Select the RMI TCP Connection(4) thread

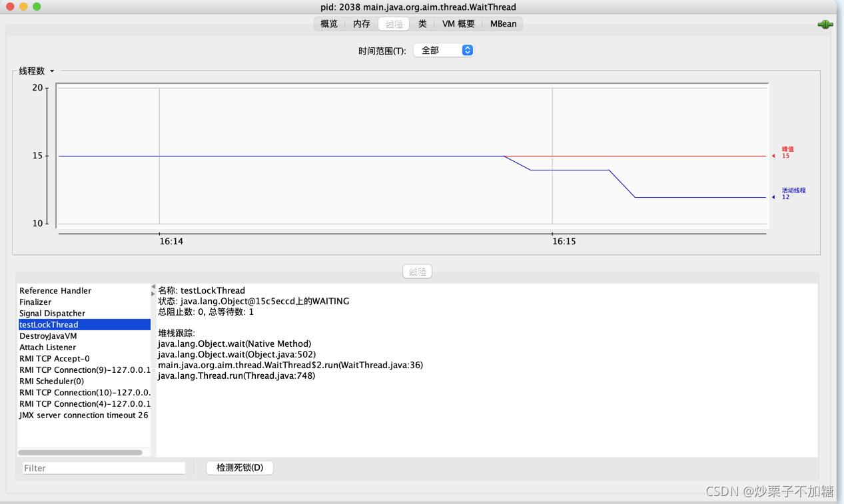coord(84,404)
